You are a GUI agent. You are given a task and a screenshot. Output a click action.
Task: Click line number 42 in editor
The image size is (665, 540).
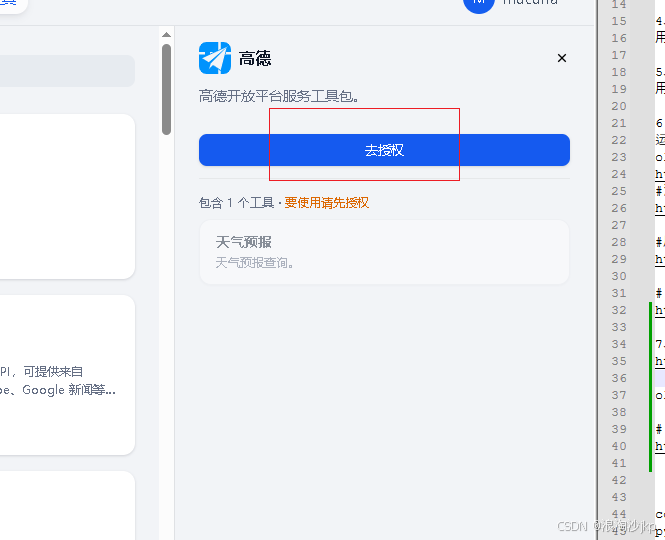[x=619, y=480]
